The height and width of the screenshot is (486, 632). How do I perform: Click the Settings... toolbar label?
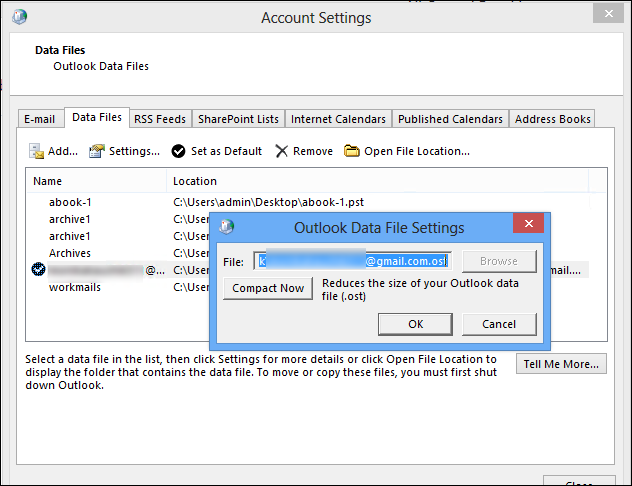tap(134, 151)
